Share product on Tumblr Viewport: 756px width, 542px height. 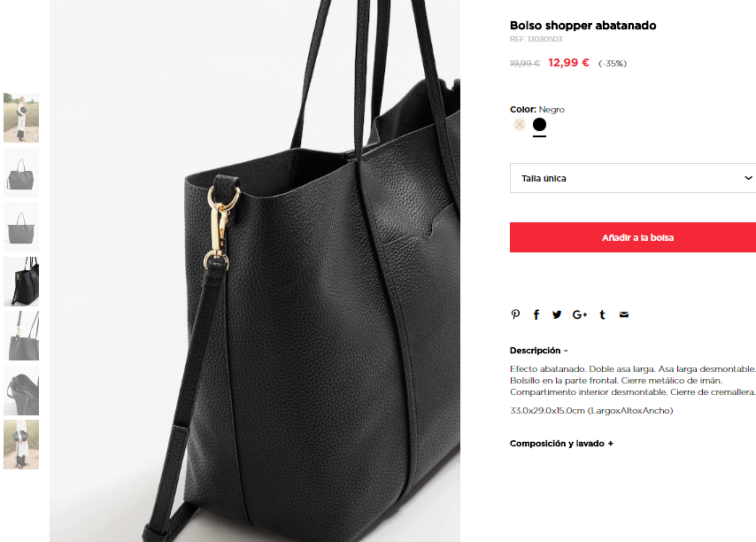[x=602, y=314]
